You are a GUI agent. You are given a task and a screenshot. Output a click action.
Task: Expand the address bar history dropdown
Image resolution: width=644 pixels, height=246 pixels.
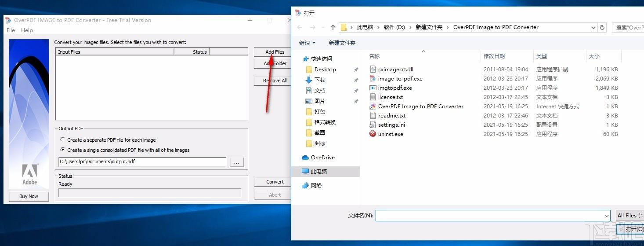pyautogui.click(x=593, y=27)
